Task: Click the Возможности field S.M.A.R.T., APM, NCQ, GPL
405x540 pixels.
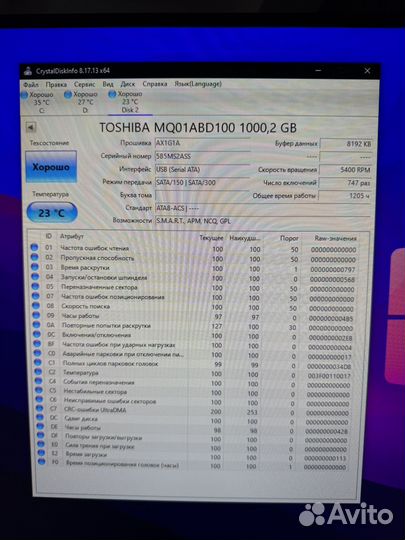Action: [x=262, y=221]
